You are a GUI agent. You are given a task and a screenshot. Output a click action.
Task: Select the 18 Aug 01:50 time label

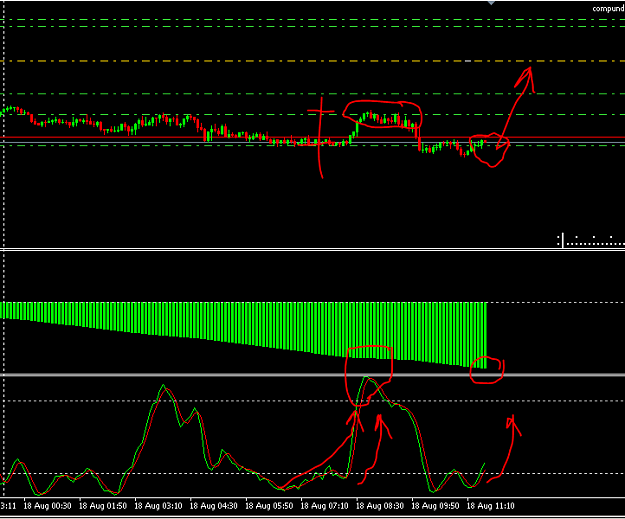103,506
